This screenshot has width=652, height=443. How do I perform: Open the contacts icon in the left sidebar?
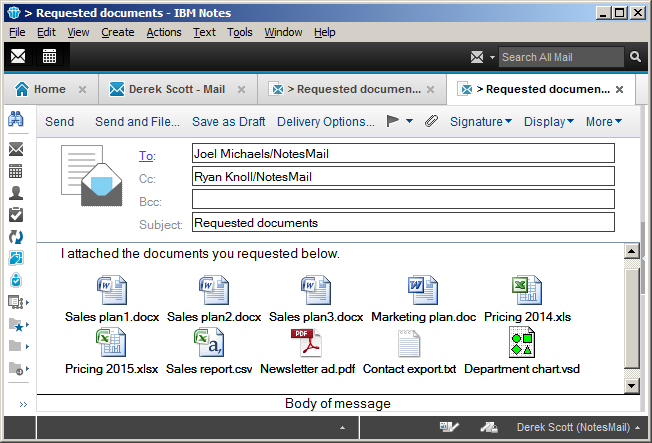click(16, 193)
